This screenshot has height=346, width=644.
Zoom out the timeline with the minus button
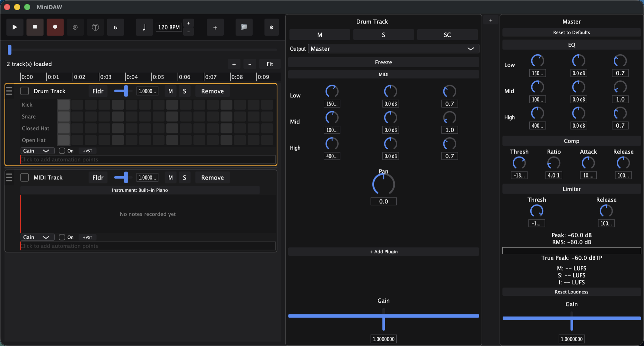click(x=250, y=64)
